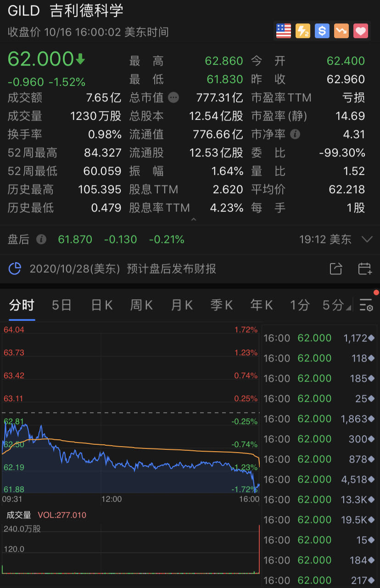Viewport: 380px width, 588px height.
Task: Tap the 市盈率TTM value 亏损
Action: pyautogui.click(x=353, y=98)
